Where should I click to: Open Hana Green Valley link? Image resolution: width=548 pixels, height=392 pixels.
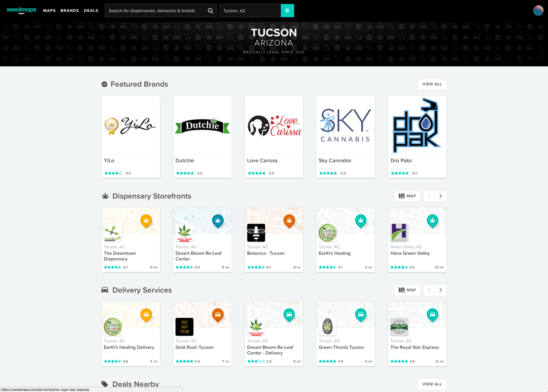(410, 253)
